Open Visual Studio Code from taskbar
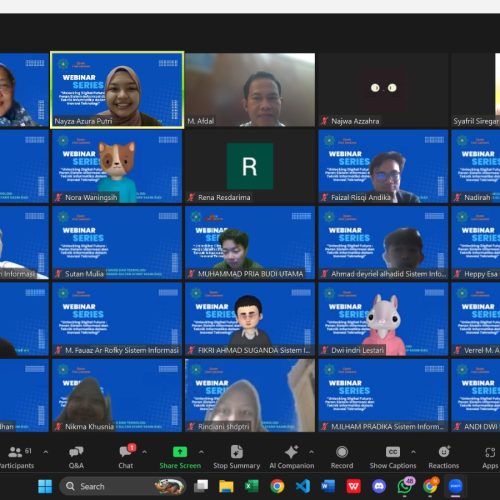500x500 pixels. pyautogui.click(x=303, y=486)
